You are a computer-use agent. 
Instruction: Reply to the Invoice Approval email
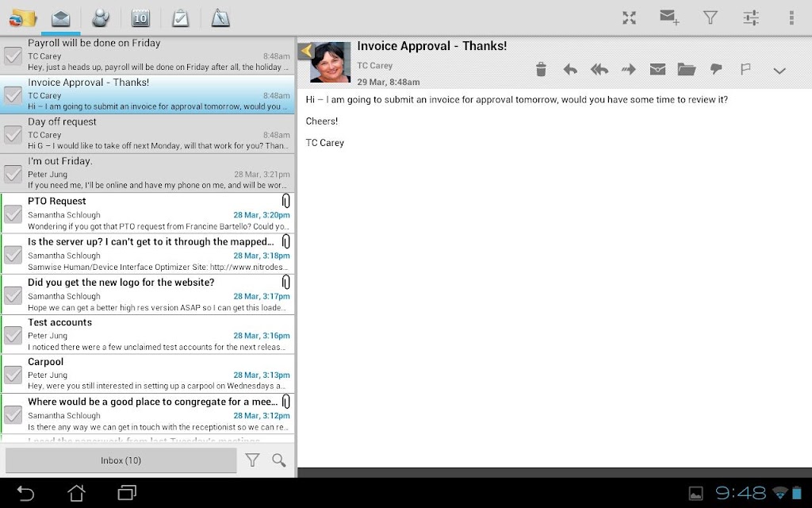pos(570,69)
